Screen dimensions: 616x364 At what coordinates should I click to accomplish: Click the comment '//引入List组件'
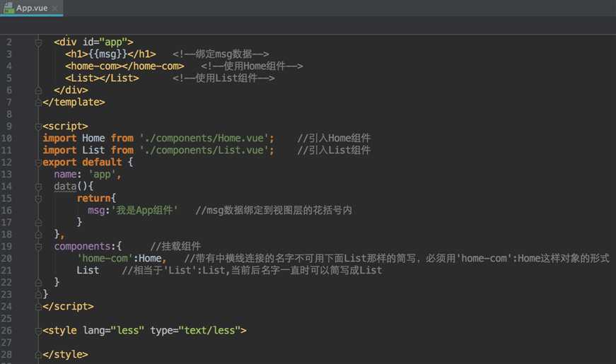(334, 151)
